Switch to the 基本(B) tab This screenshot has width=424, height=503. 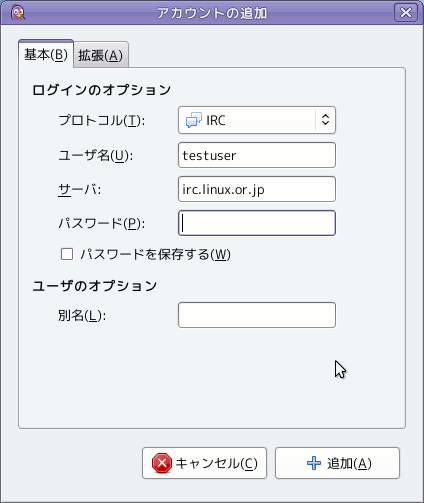coord(46,55)
